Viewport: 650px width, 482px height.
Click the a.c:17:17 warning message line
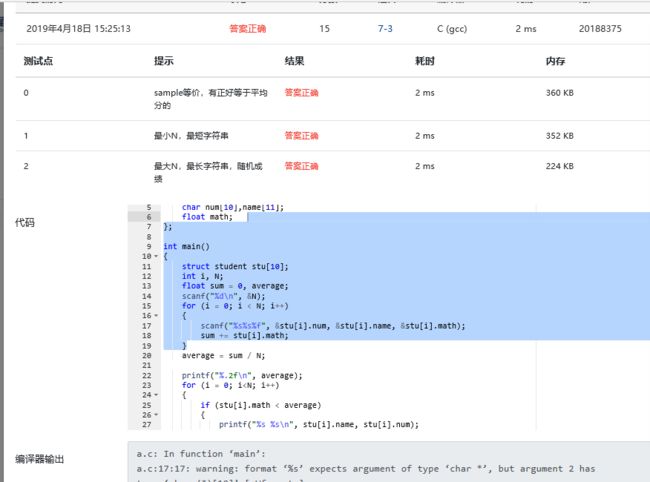(x=366, y=469)
